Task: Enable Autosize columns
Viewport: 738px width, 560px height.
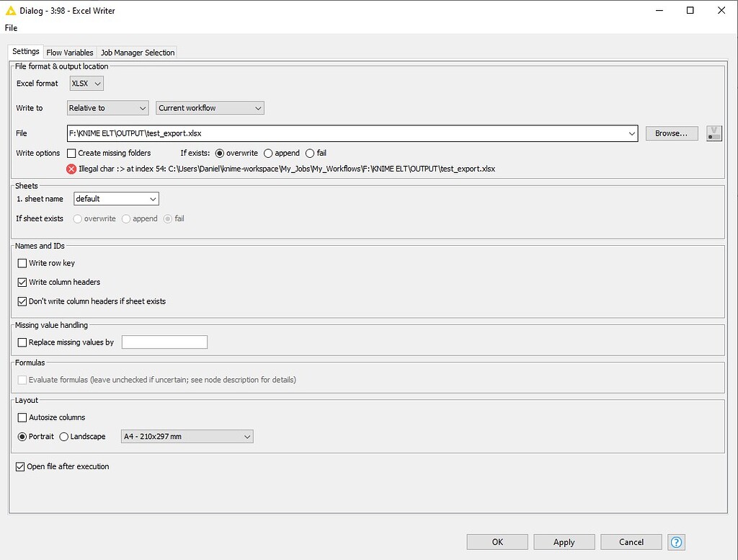Action: click(22, 417)
